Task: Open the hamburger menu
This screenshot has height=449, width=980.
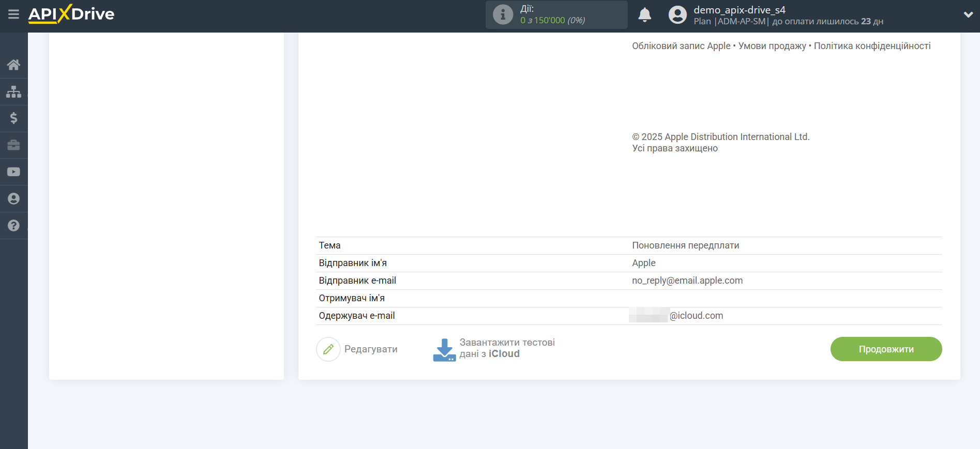Action: (13, 14)
